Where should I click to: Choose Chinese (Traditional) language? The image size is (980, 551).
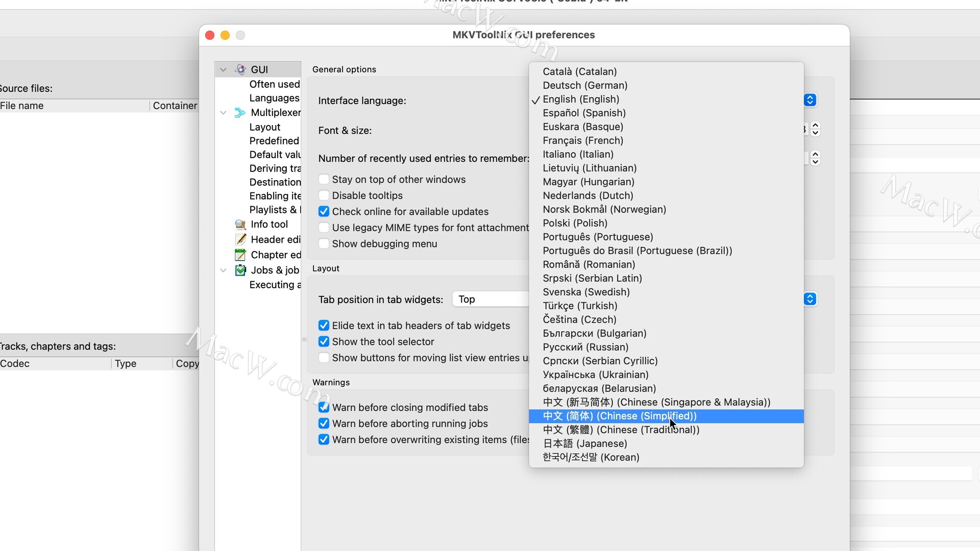tap(666, 430)
